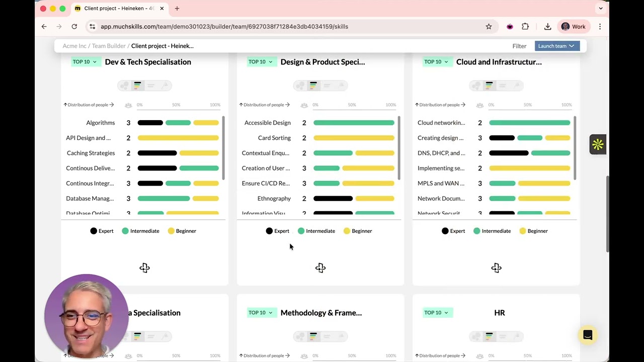This screenshot has width=644, height=362.
Task: Toggle Beginner legend in Cloud and Infrastructure card
Action: coord(533,231)
